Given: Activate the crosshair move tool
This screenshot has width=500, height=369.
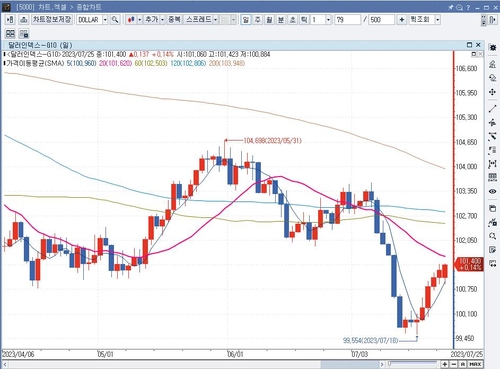Looking at the screenshot, I should click(x=492, y=92).
